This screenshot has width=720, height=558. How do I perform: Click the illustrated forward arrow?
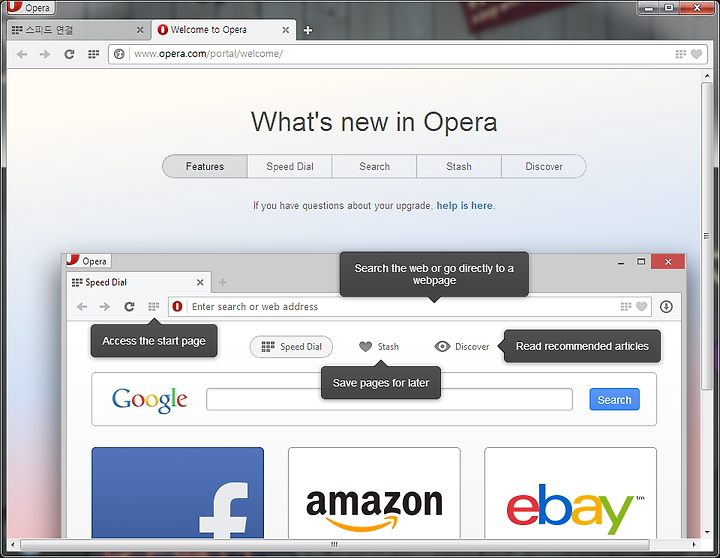[105, 306]
